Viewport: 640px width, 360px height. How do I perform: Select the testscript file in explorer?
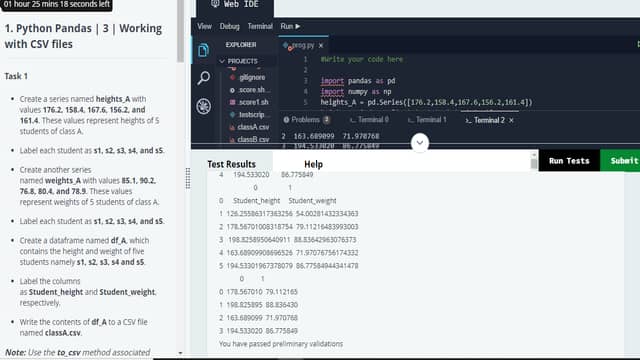(x=251, y=115)
